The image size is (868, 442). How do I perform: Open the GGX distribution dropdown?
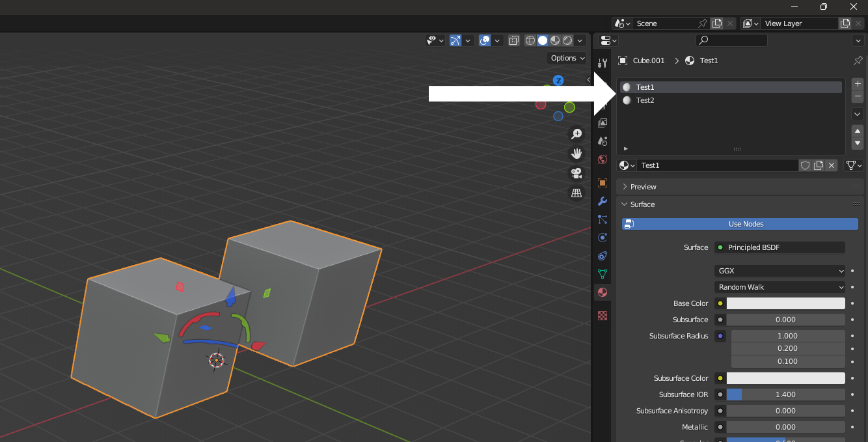(x=780, y=270)
